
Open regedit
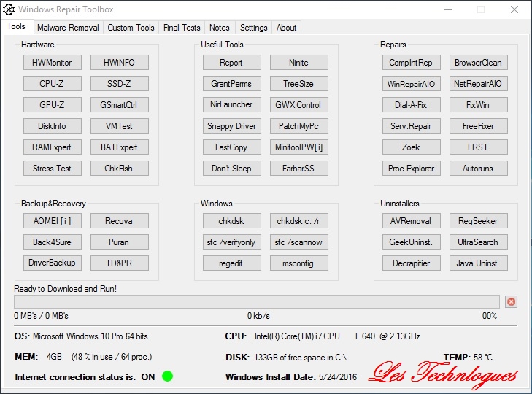pos(232,263)
